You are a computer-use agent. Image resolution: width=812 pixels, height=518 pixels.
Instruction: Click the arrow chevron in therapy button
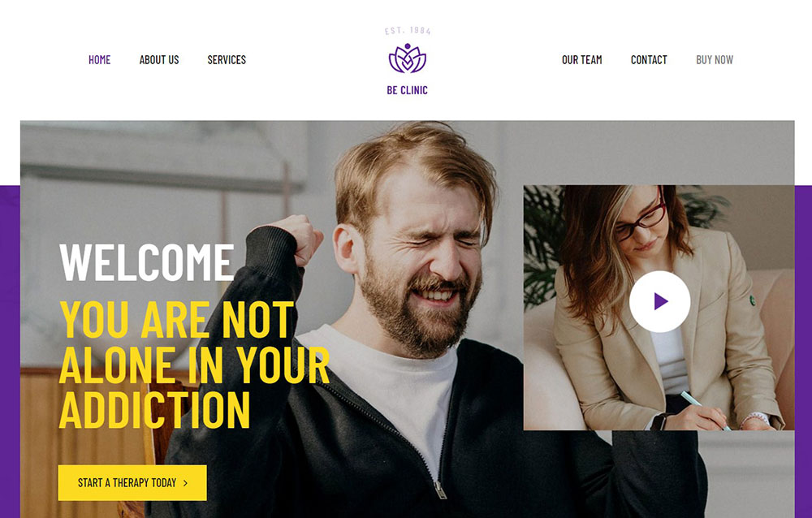tap(185, 483)
